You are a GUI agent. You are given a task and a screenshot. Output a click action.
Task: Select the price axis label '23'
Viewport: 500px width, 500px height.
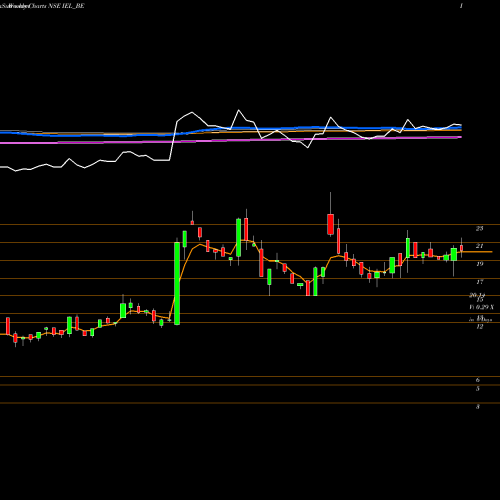[479, 228]
